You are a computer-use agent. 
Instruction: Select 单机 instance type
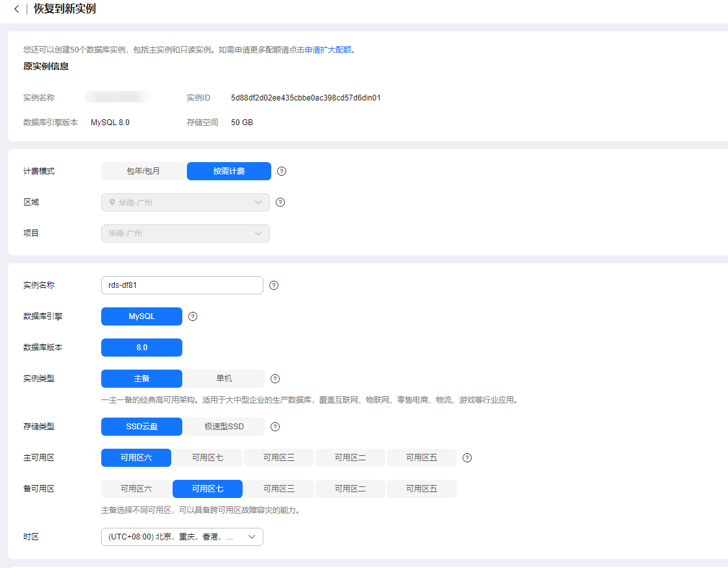tap(224, 379)
